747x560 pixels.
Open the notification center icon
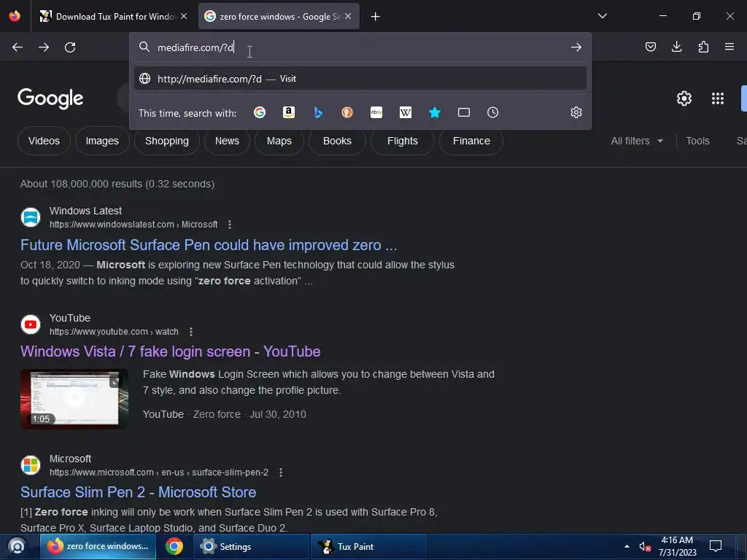[x=716, y=546]
